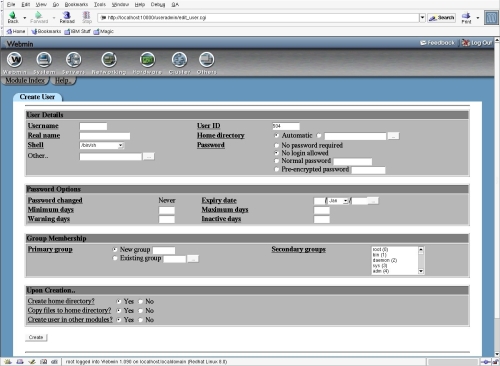This screenshot has height=366, width=500.
Task: Select No password required
Action: point(277,145)
